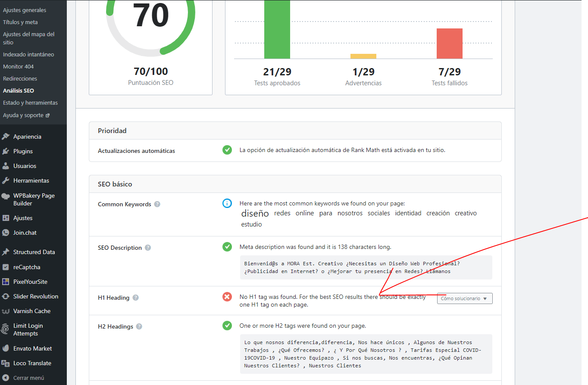Click the SEO básico section header
Viewport: 588px width, 385px height.
coord(295,184)
